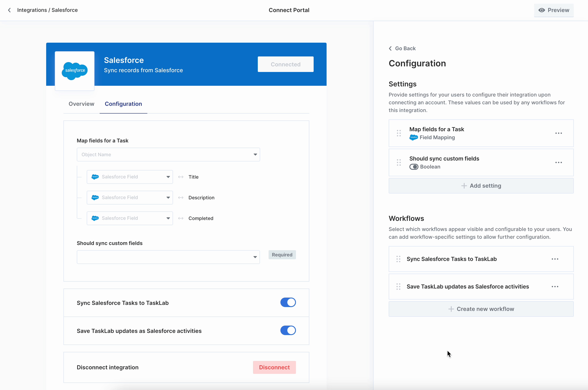588x390 pixels.
Task: Switch to the Overview tab
Action: pos(81,104)
